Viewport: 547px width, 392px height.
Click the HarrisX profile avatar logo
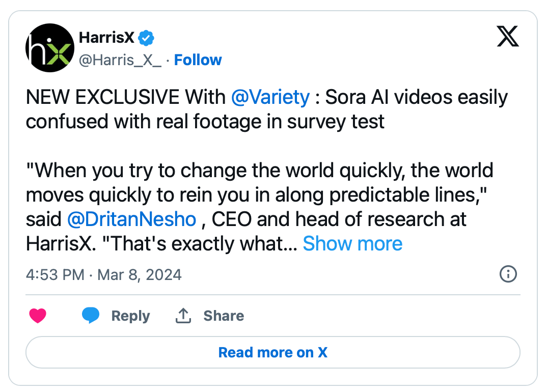[x=50, y=48]
